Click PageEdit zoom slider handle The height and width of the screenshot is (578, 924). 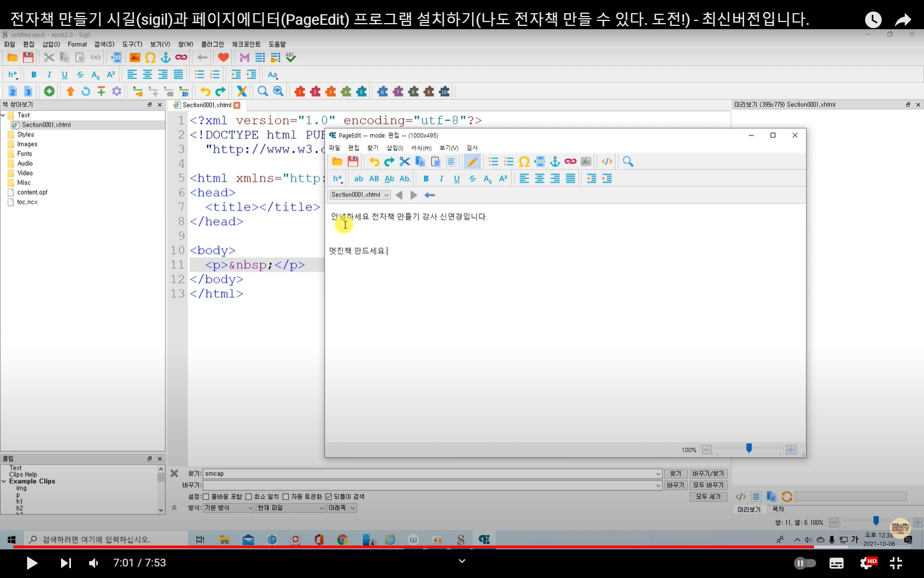tap(749, 449)
